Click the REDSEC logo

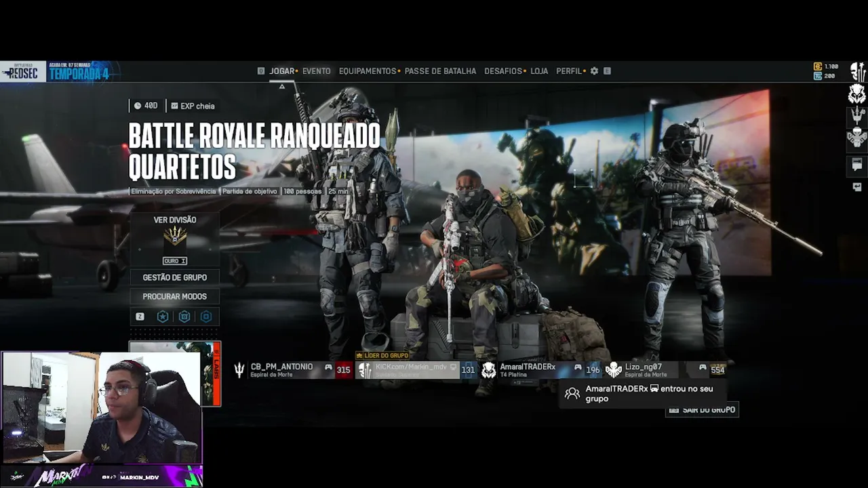click(x=22, y=72)
